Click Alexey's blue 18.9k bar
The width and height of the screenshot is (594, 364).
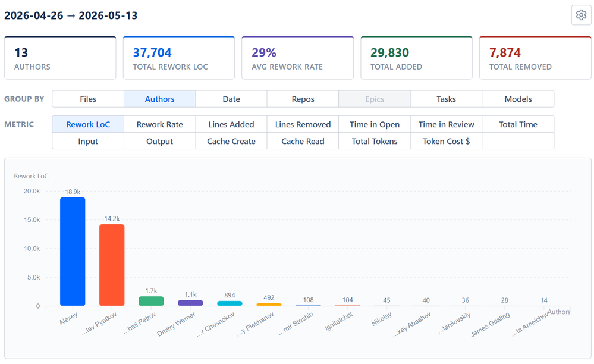click(73, 251)
